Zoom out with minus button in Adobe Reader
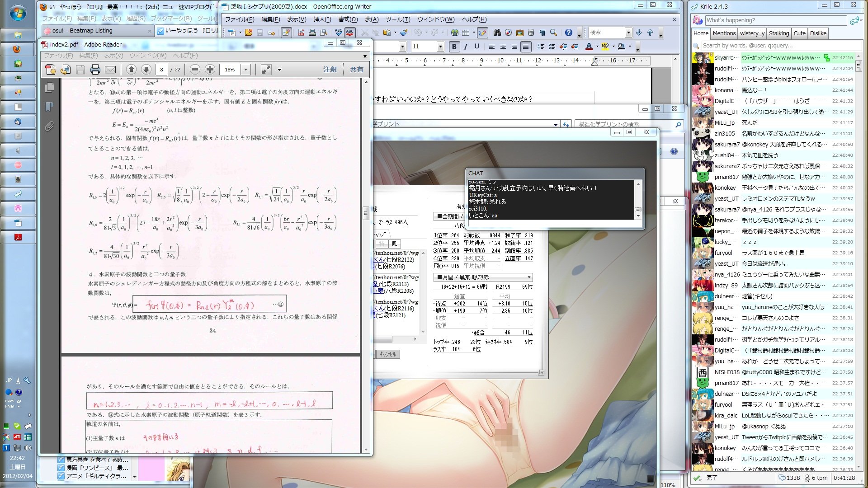The image size is (868, 488). pyautogui.click(x=195, y=69)
